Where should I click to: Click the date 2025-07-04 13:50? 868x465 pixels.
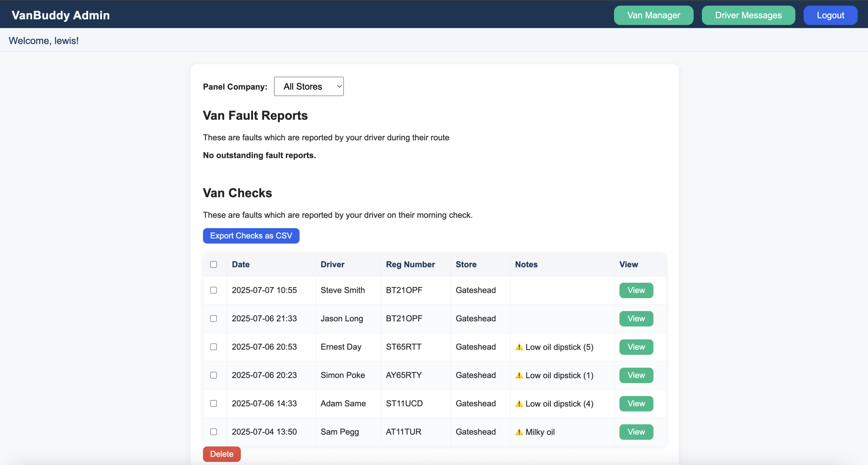tap(264, 432)
